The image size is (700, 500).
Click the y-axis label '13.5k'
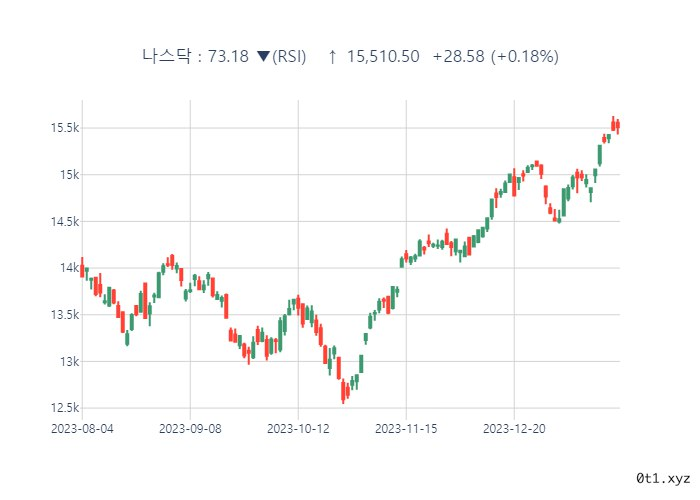[x=65, y=315]
